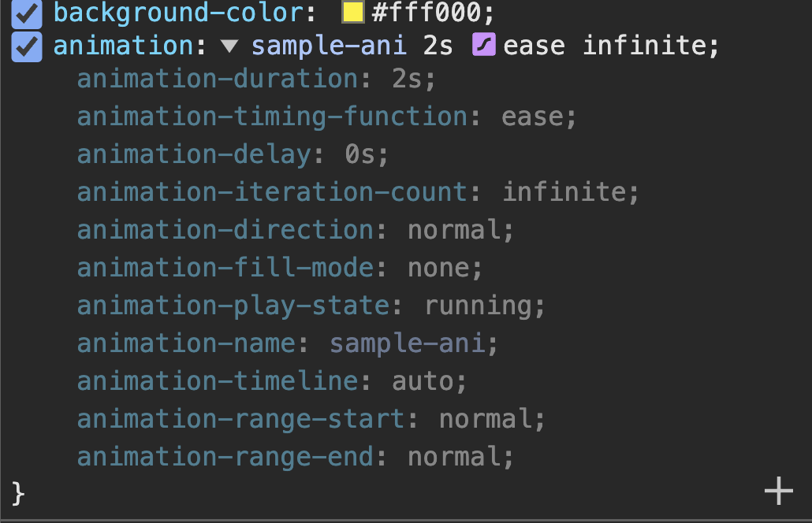This screenshot has width=812, height=523.
Task: Collapse the animation shorthand triangle
Action: click(x=229, y=46)
